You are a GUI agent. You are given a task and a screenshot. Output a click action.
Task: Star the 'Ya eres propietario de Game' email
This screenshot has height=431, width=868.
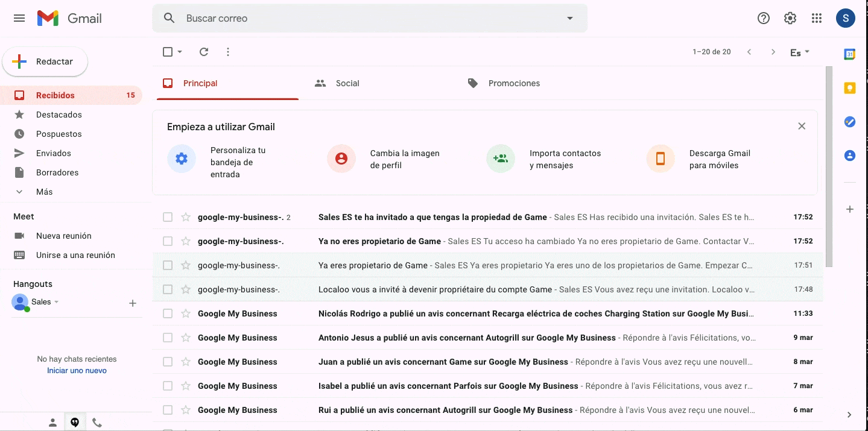point(186,265)
